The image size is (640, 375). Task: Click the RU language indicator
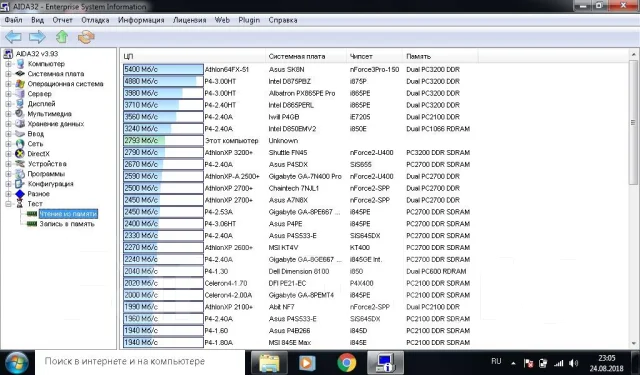click(x=496, y=362)
